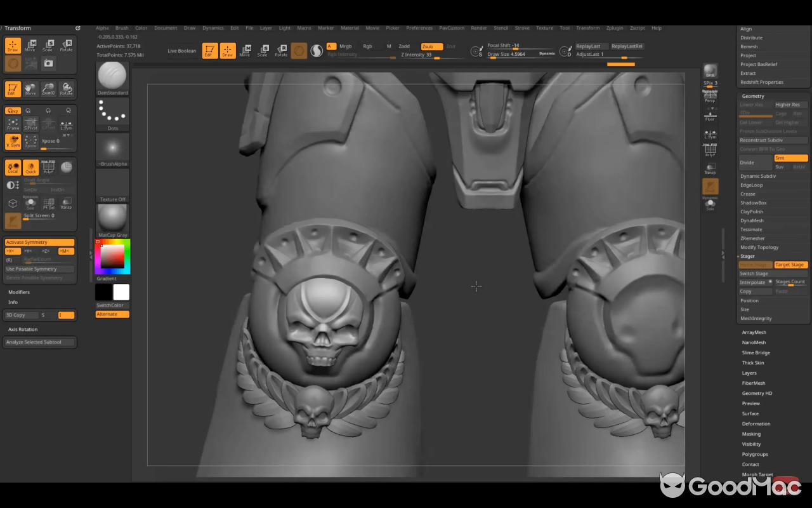Select the Scale tool on the top shelf

pyautogui.click(x=263, y=51)
